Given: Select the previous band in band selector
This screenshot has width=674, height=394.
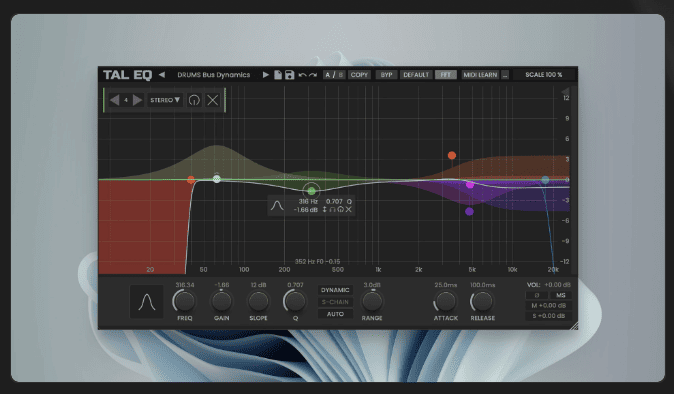Looking at the screenshot, I should 114,100.
